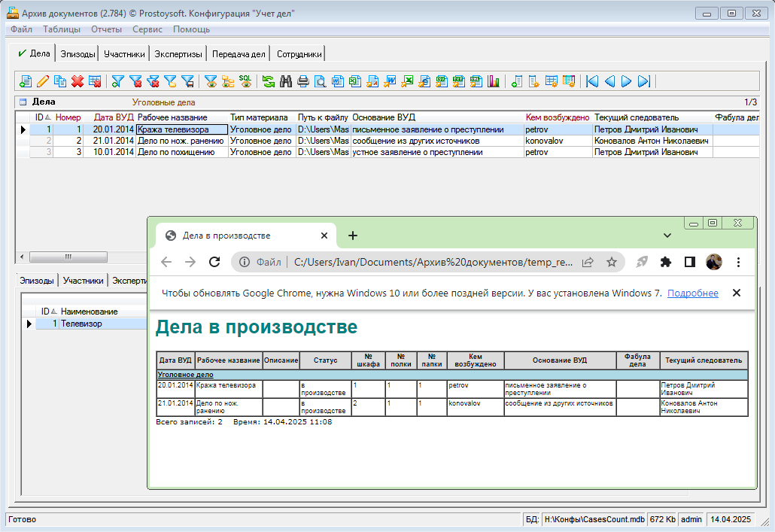Expand Chrome tab search chevron
775x532 pixels.
point(667,236)
